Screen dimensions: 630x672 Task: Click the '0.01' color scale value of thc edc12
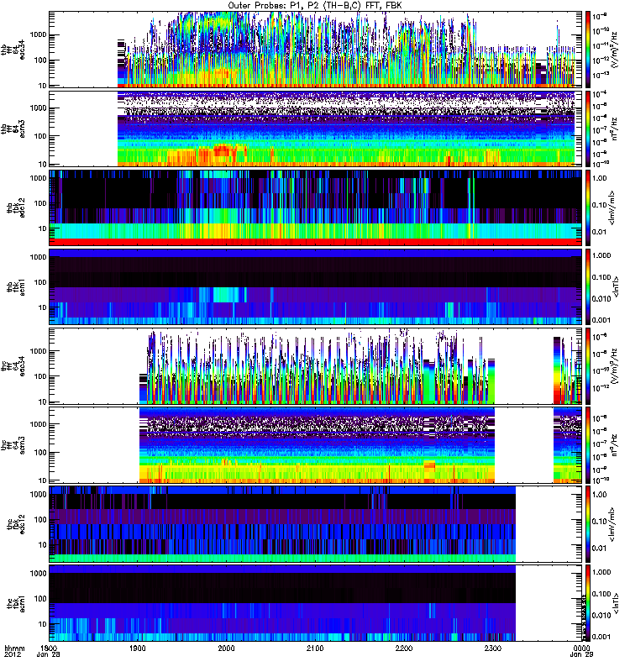(600, 549)
